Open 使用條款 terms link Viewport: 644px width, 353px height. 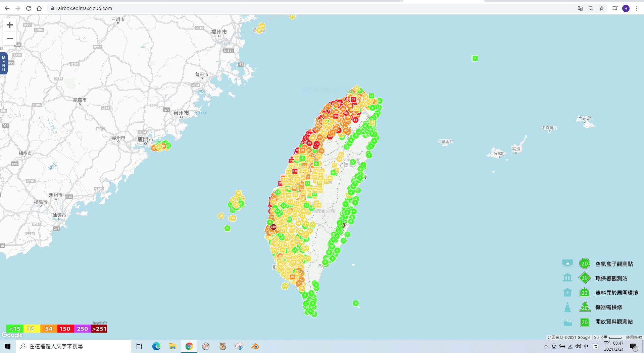tap(634, 338)
